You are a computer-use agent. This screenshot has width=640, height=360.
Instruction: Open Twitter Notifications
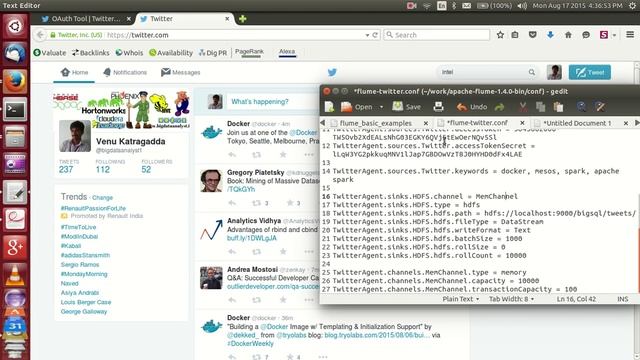(x=125, y=72)
